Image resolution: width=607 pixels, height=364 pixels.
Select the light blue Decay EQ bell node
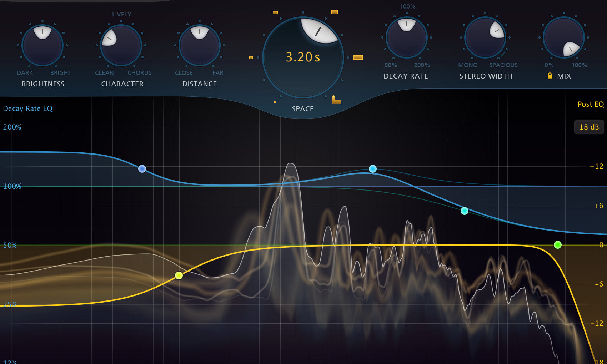[373, 169]
